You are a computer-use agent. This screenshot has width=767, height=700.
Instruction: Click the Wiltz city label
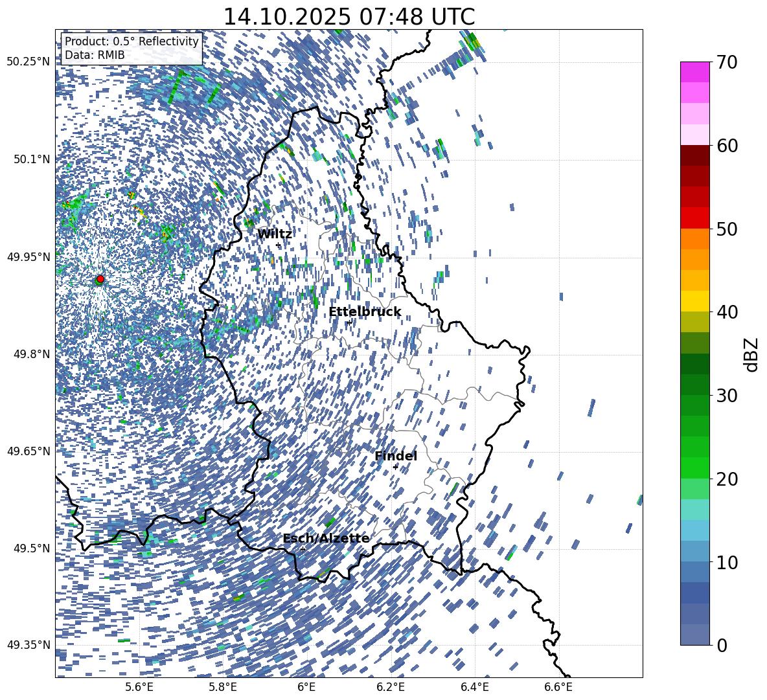[x=275, y=234]
